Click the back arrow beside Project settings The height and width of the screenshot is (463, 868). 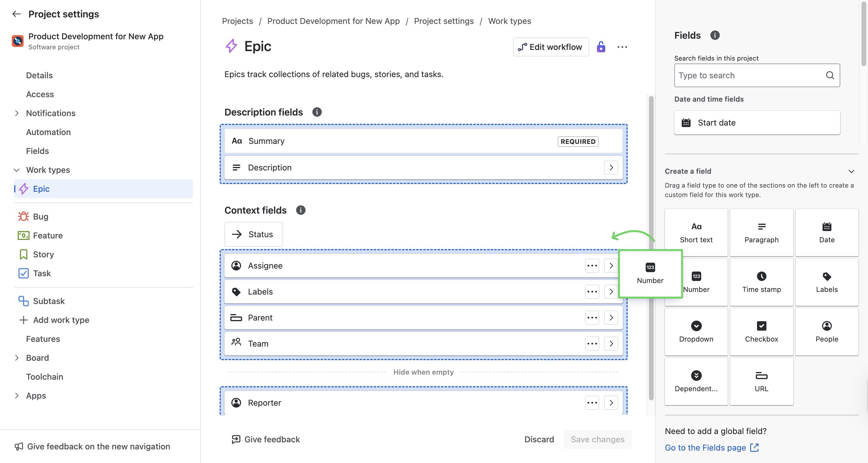pyautogui.click(x=16, y=14)
